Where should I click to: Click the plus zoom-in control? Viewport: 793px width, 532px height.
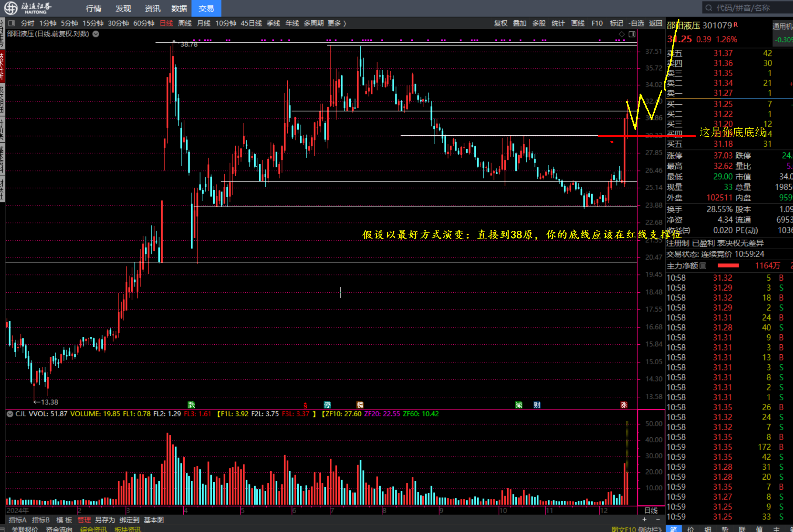click(x=644, y=519)
